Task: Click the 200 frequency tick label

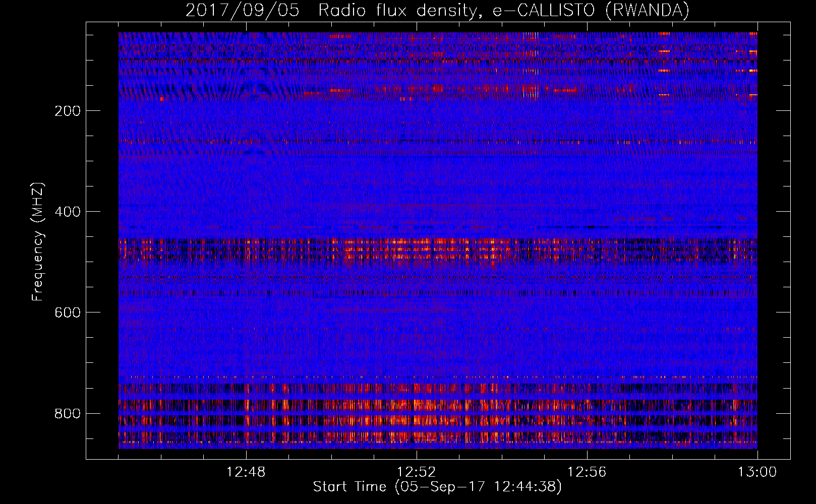Action: point(68,111)
